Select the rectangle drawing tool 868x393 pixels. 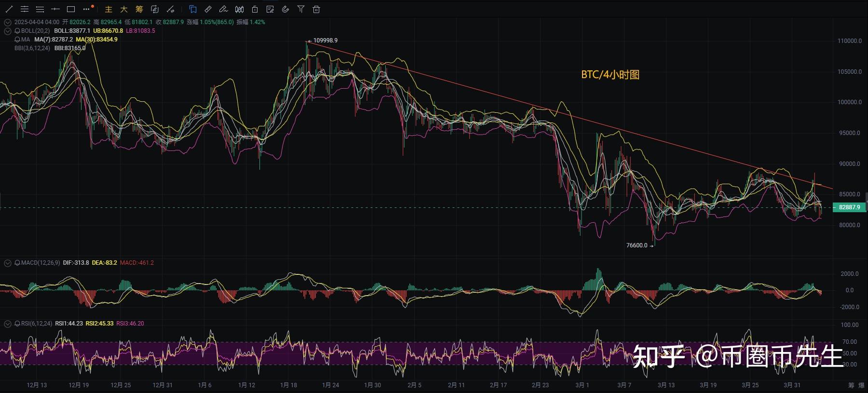click(71, 9)
